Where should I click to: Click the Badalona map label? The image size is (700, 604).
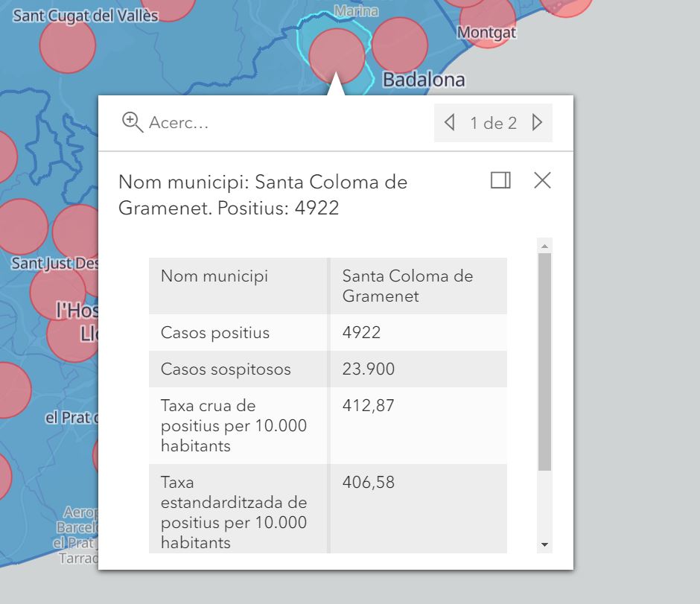423,80
